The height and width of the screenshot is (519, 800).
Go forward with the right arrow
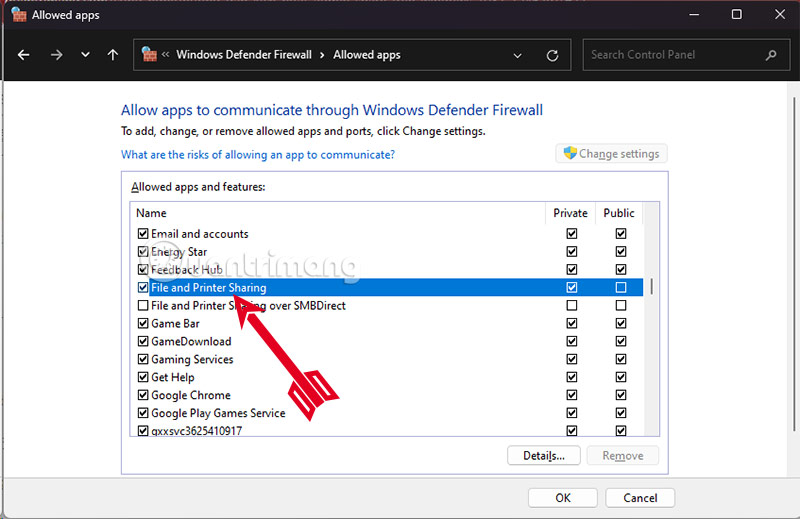[56, 55]
